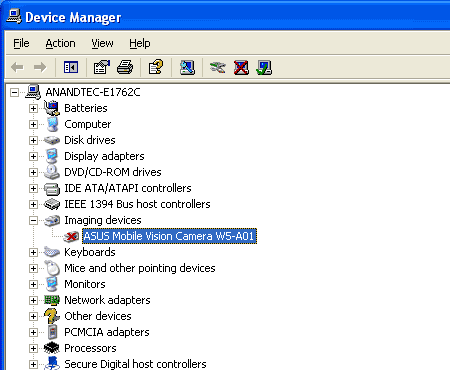Open the Action menu

click(60, 43)
